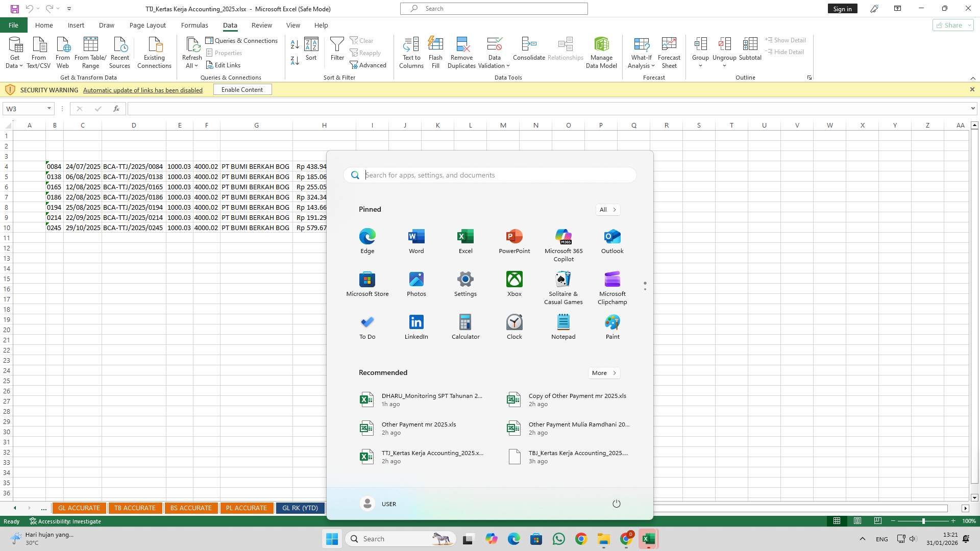Open the What-If Analysis dropdown
The height and width of the screenshot is (551, 980).
(x=642, y=51)
